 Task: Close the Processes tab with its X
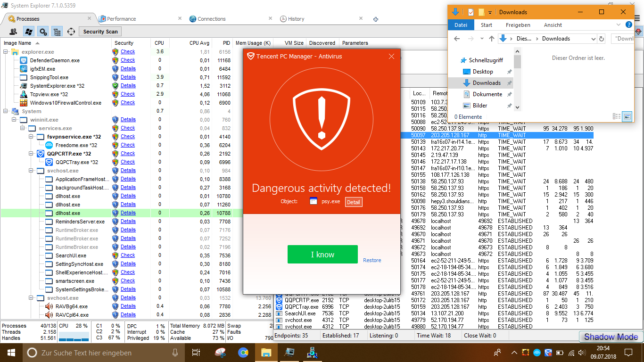tap(90, 18)
